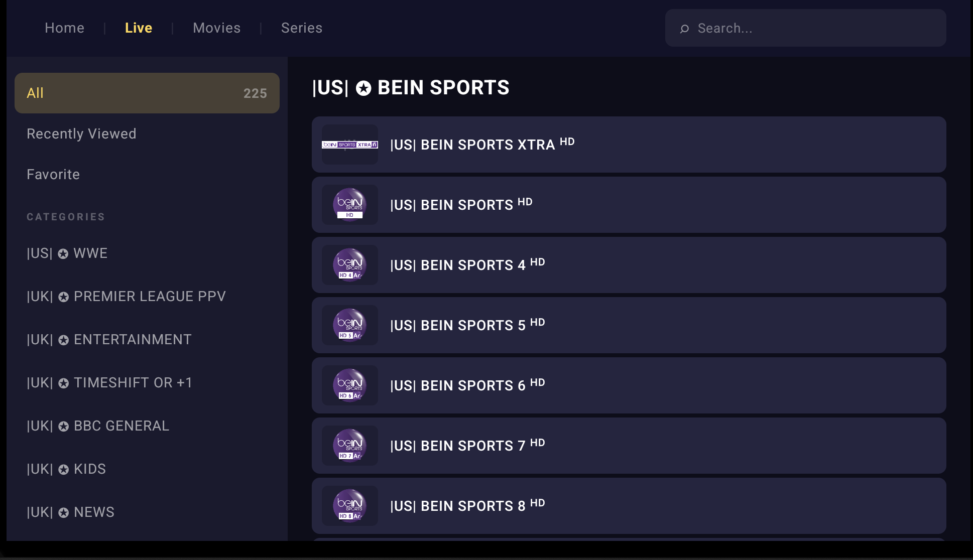Click the BEIN SPORTS 4 channel logo

point(350,265)
